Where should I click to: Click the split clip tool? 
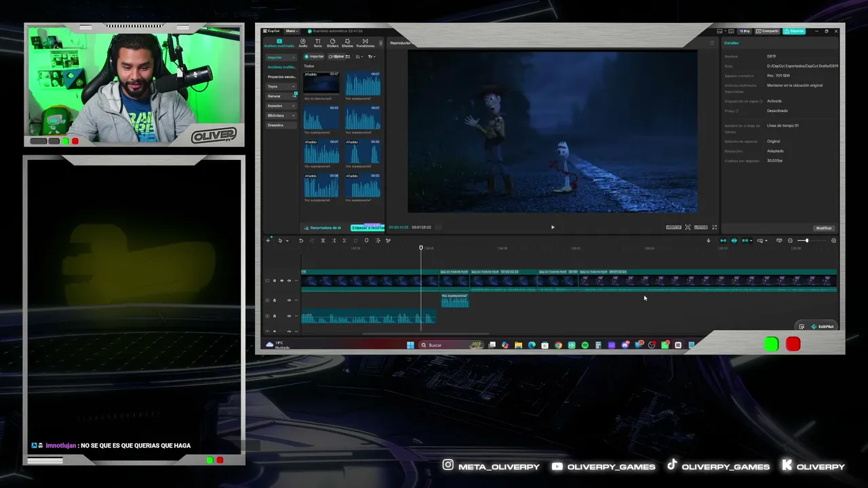pyautogui.click(x=323, y=241)
